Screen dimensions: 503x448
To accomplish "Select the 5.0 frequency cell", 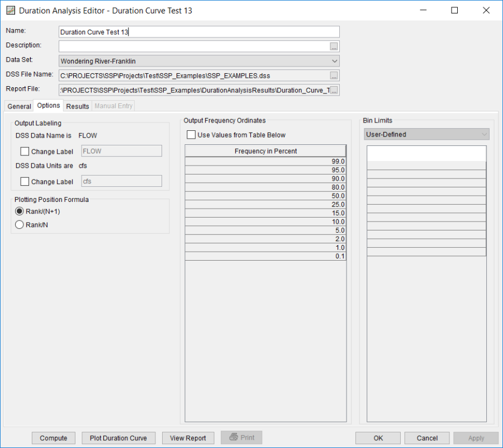I will point(265,230).
